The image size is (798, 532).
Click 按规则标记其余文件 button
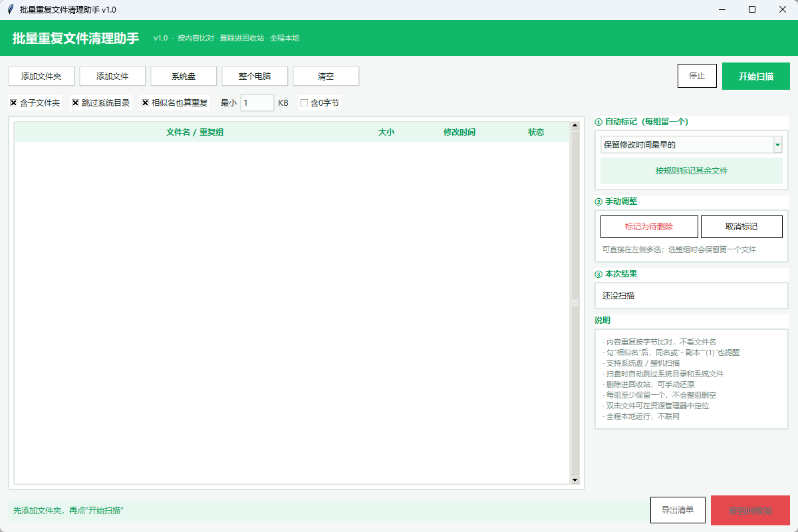tap(692, 171)
